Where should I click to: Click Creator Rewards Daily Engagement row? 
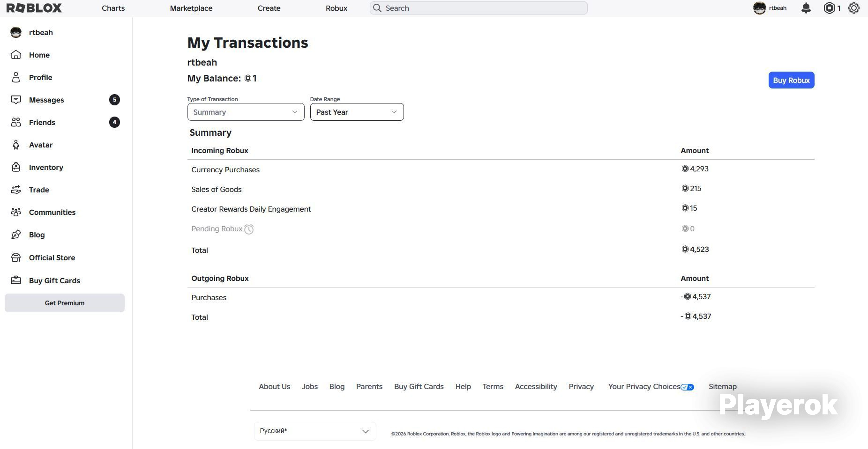point(501,209)
